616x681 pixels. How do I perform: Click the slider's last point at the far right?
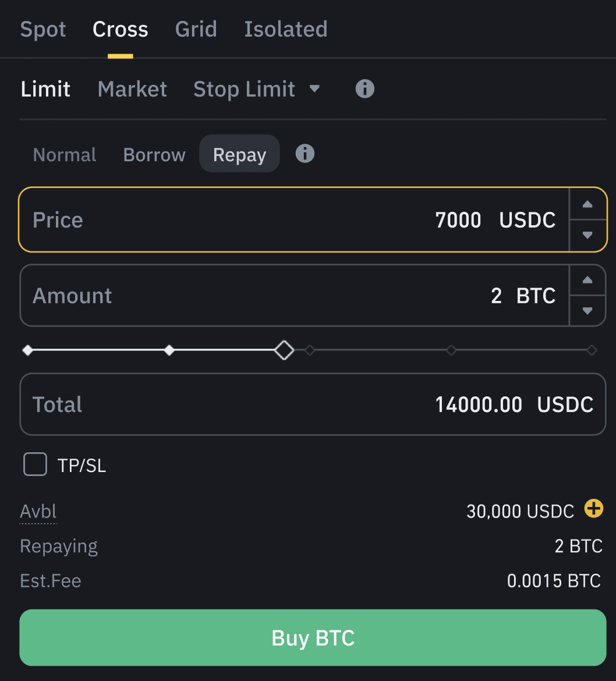click(x=592, y=350)
